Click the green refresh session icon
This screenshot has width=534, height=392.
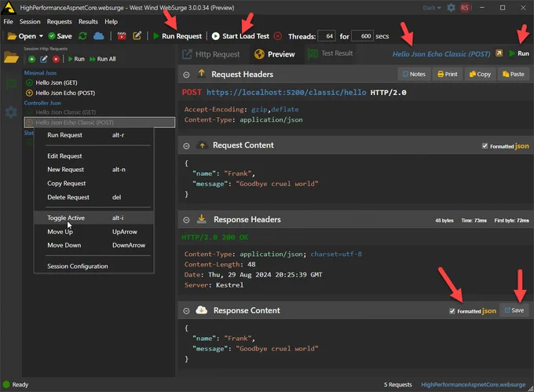tap(82, 36)
